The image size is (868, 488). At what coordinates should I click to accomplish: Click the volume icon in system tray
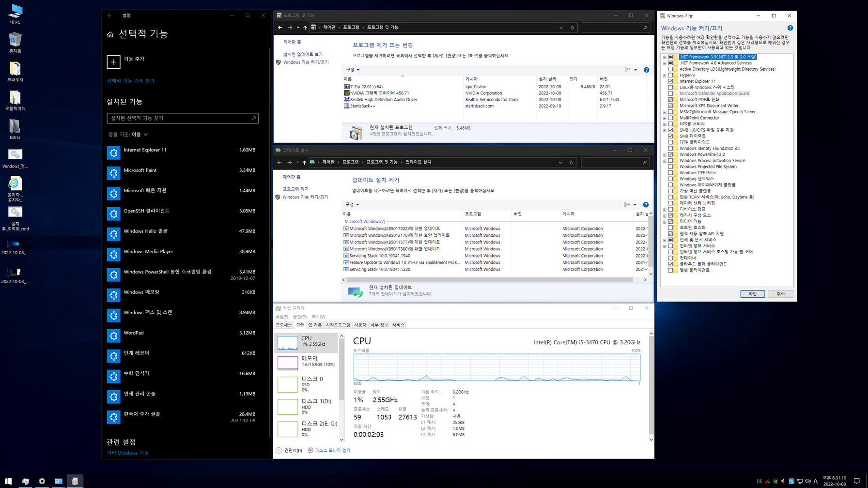click(x=807, y=481)
